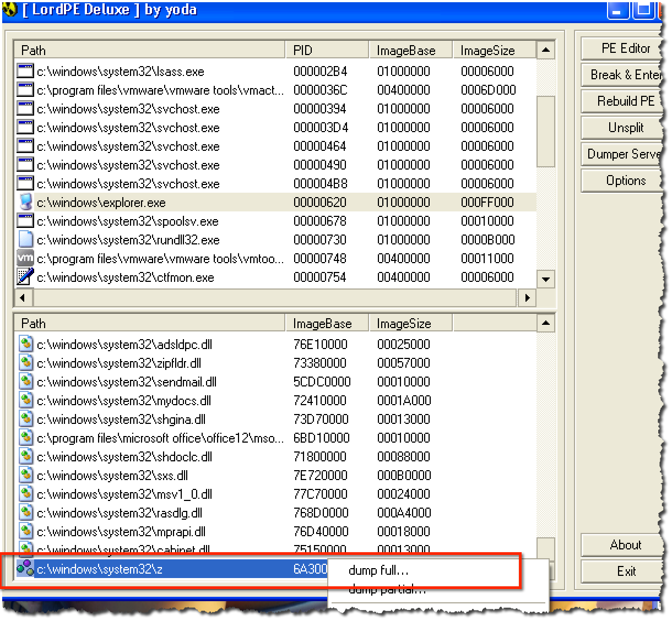Click the selected z module's colored icon
The height and width of the screenshot is (621, 672).
pyautogui.click(x=24, y=569)
